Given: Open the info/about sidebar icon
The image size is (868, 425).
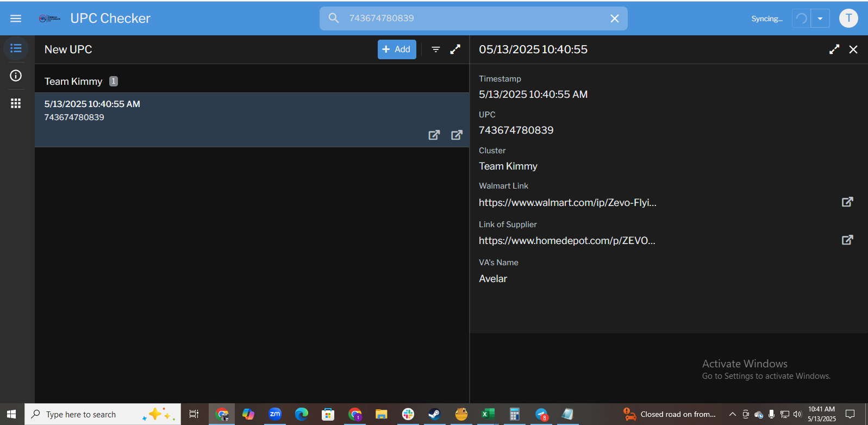Looking at the screenshot, I should [16, 76].
